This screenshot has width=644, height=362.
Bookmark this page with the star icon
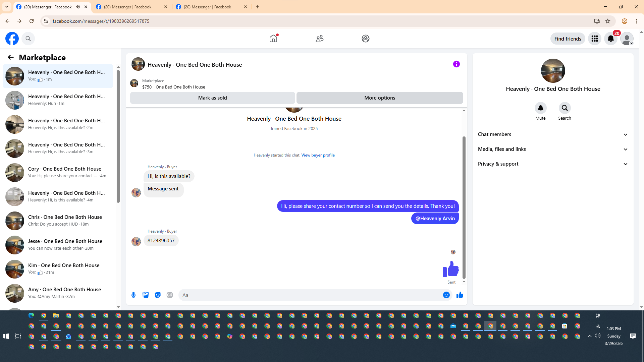[x=608, y=21]
